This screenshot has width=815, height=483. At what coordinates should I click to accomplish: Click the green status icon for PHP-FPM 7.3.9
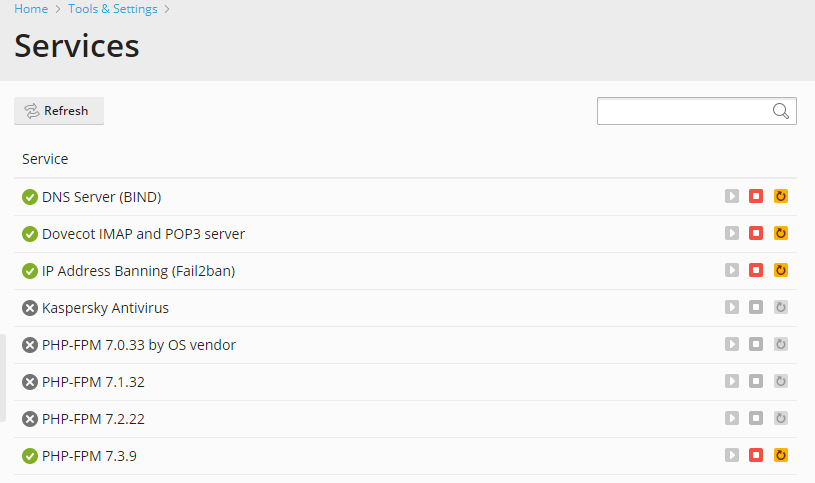pos(30,456)
